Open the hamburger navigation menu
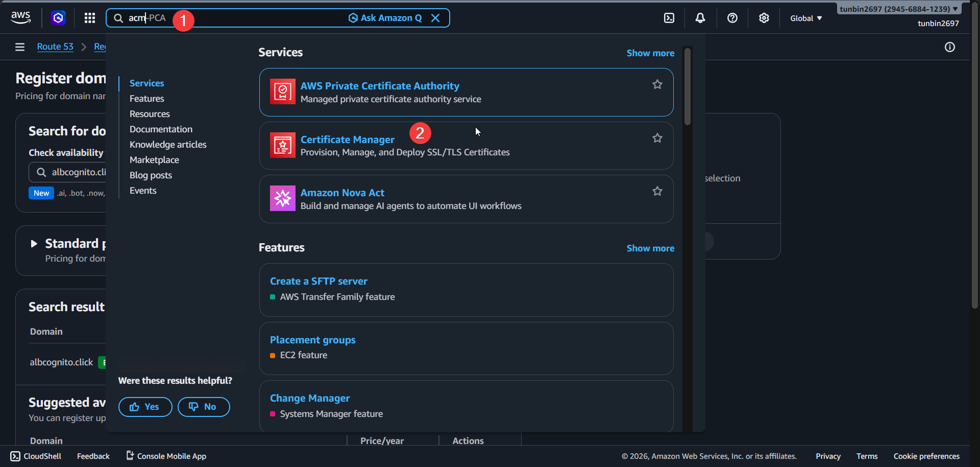Screen dimensions: 980x467 [19, 47]
